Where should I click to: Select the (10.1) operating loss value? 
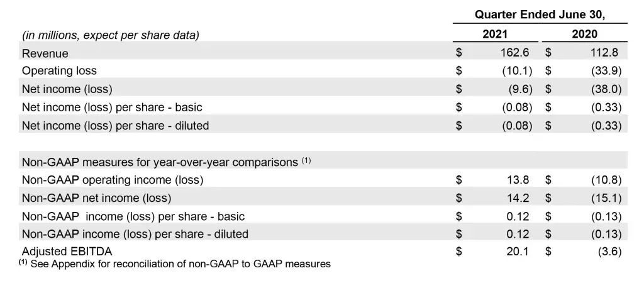click(517, 71)
